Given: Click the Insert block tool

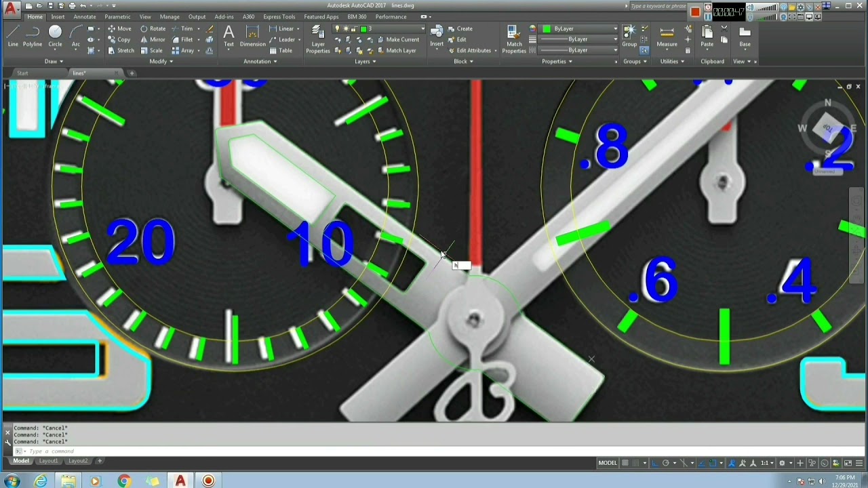Looking at the screenshot, I should pyautogui.click(x=437, y=36).
